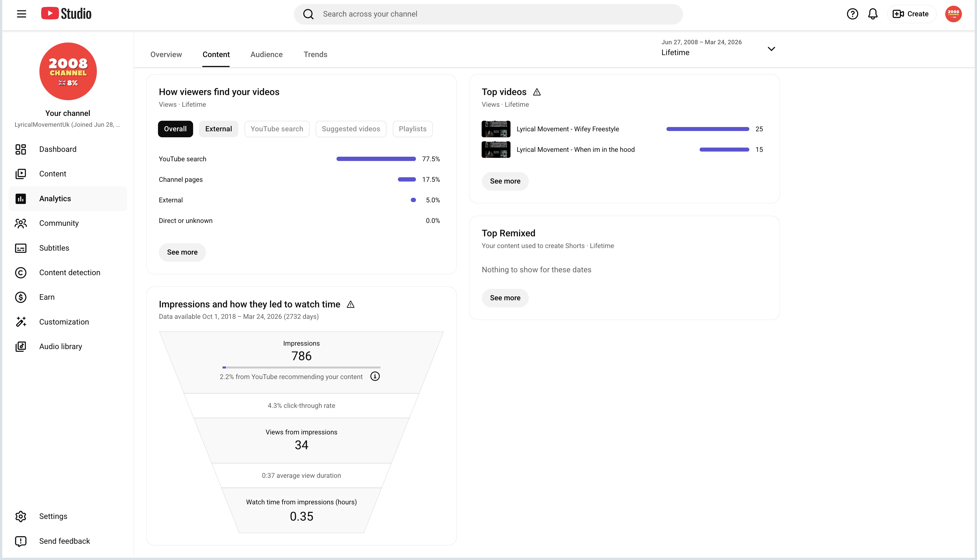Click the warning triangle beside Top videos
Image resolution: width=977 pixels, height=560 pixels.
[536, 92]
